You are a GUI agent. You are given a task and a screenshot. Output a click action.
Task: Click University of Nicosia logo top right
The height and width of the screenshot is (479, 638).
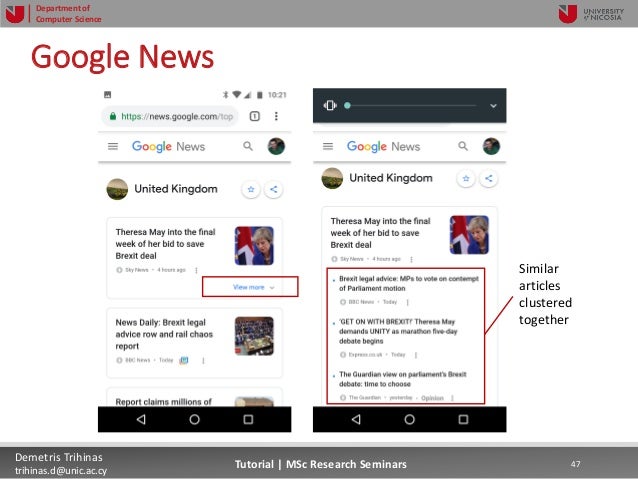click(590, 14)
